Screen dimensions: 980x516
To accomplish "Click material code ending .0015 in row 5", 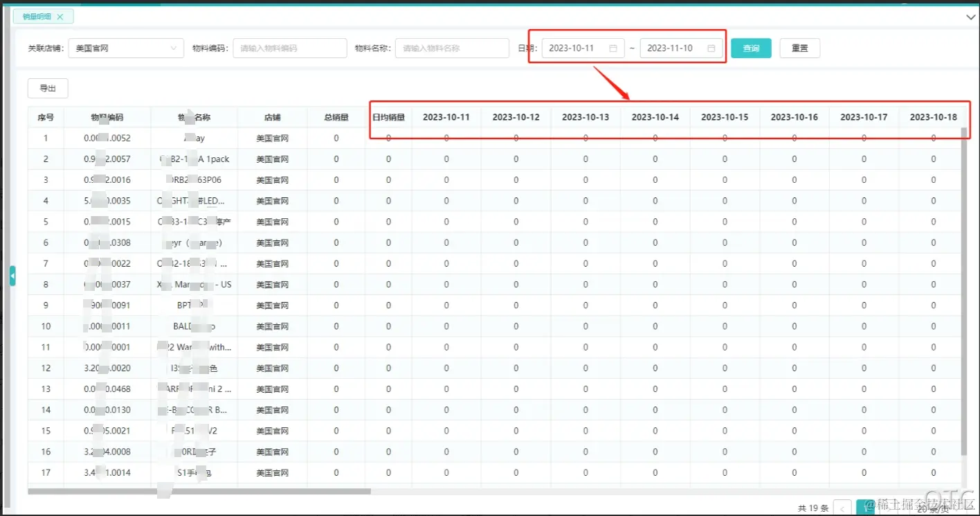I will 107,222.
